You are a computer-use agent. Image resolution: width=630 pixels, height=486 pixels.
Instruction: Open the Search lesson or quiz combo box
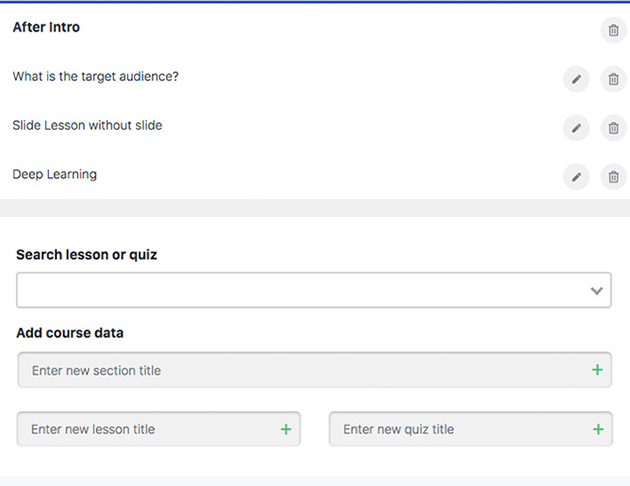pos(300,291)
